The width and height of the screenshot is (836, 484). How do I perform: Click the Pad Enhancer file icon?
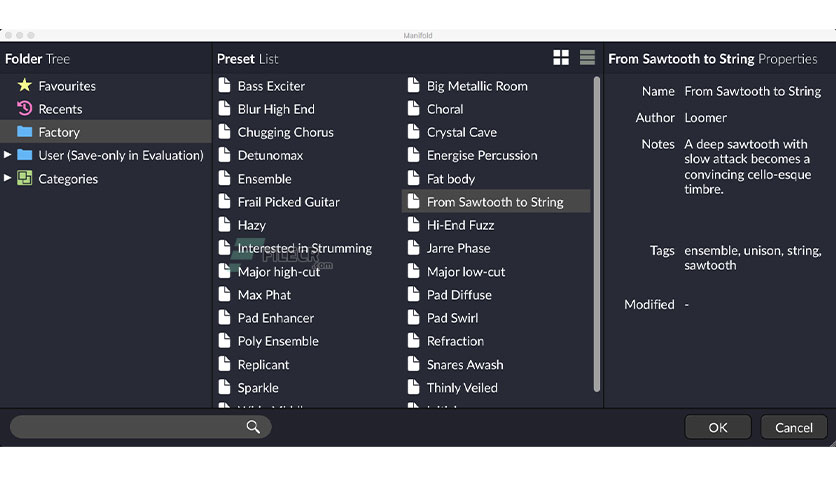[x=224, y=318]
